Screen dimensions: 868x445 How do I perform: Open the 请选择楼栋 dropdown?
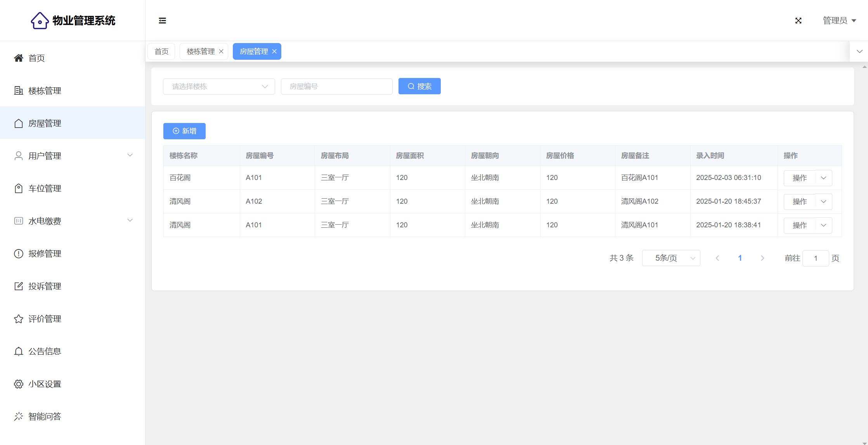coord(219,87)
